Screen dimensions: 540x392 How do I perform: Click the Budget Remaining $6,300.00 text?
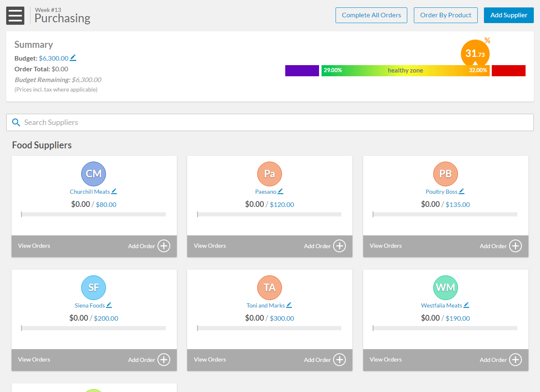point(58,80)
